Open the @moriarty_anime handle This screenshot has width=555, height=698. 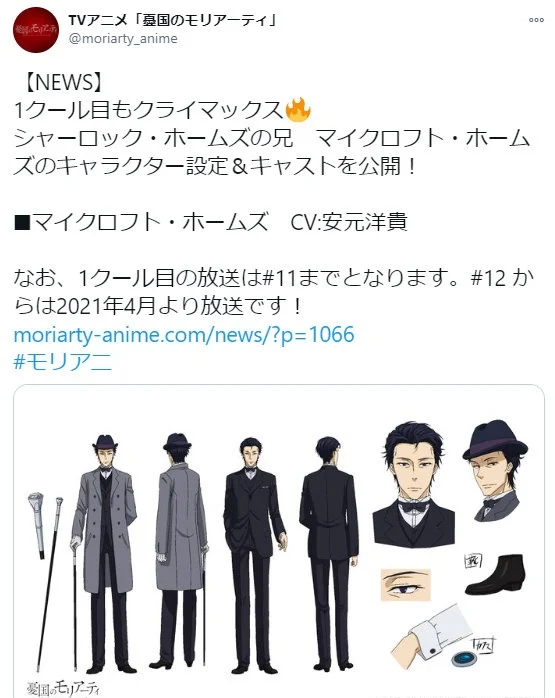123,39
